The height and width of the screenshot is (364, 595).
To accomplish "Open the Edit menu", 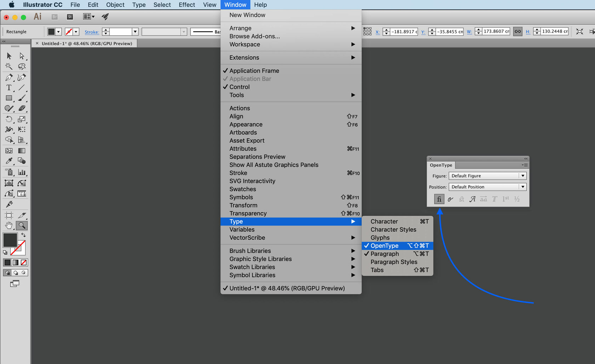I will point(93,5).
